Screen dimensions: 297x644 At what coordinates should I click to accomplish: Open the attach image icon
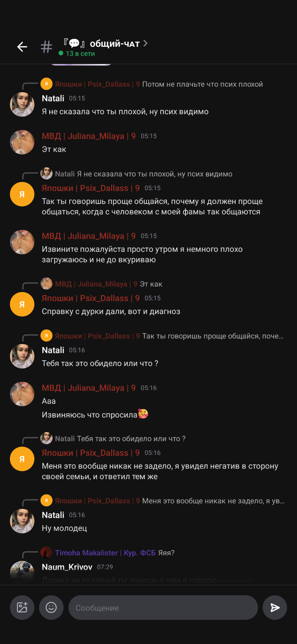point(22,608)
